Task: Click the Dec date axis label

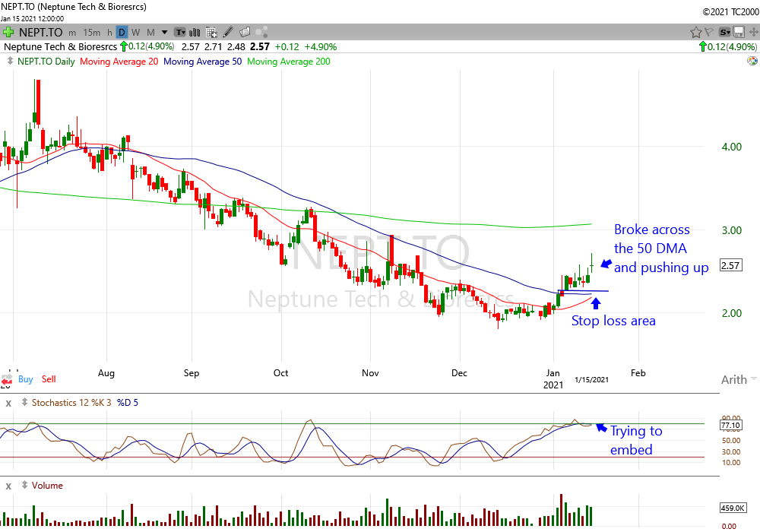Action: coord(459,372)
